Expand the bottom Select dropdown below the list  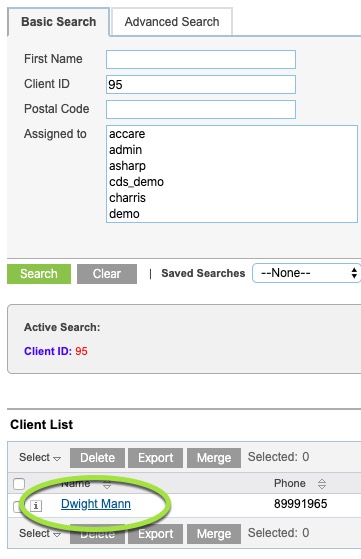point(40,533)
